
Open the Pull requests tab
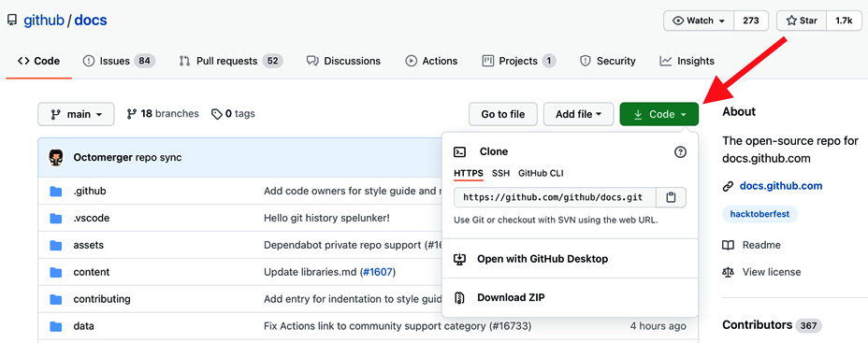coord(231,61)
